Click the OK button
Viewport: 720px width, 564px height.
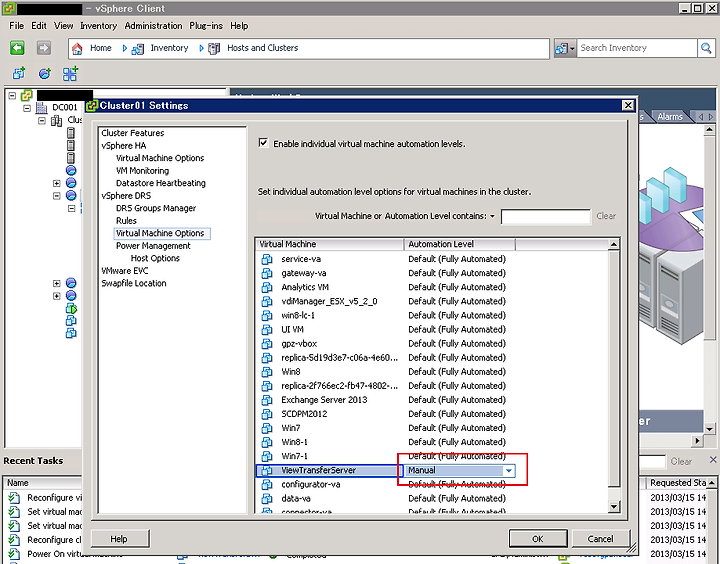(x=538, y=539)
